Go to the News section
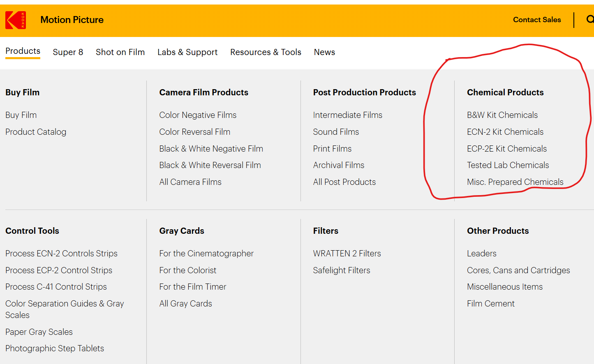Image resolution: width=594 pixels, height=364 pixels. pos(324,52)
